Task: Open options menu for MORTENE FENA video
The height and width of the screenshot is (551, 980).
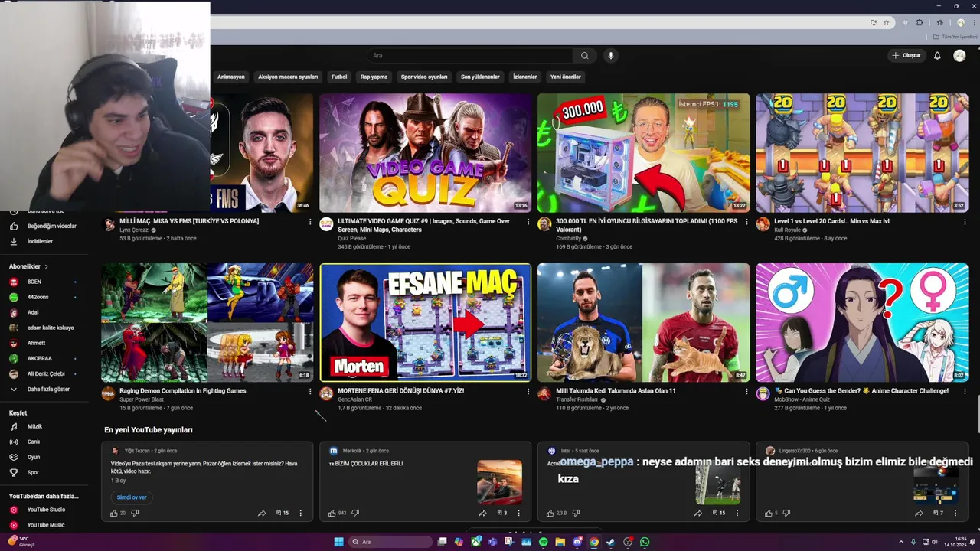Action: [x=528, y=392]
